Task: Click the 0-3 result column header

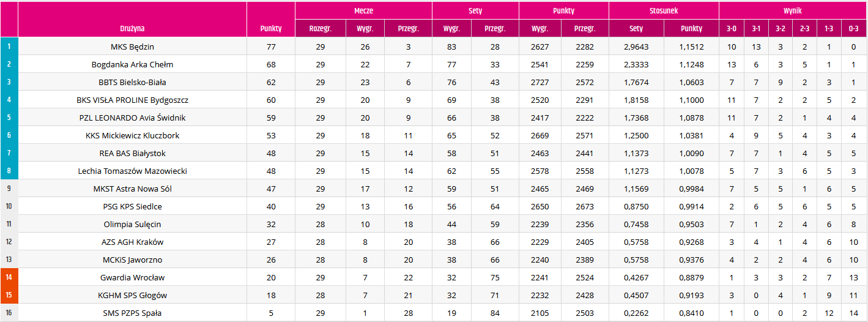Action: tap(853, 28)
